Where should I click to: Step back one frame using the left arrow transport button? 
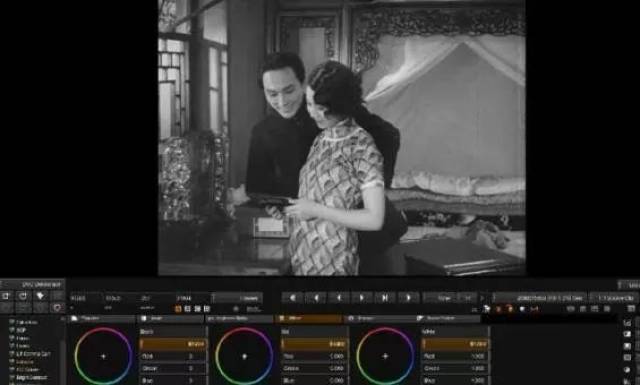(338, 298)
